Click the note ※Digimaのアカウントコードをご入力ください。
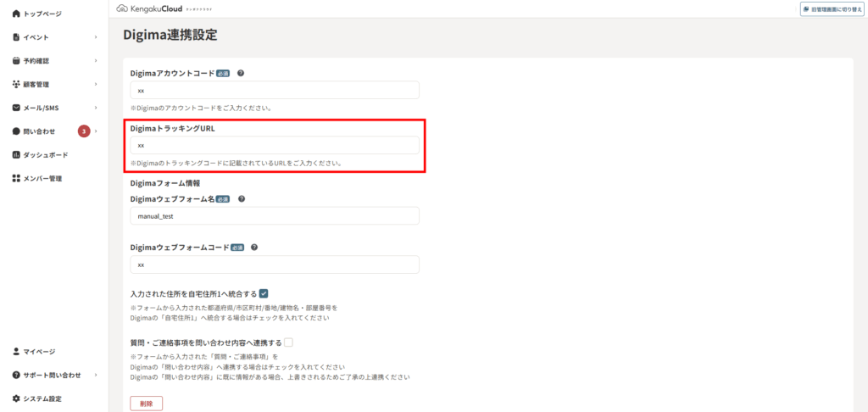This screenshot has width=868, height=412. (200, 108)
